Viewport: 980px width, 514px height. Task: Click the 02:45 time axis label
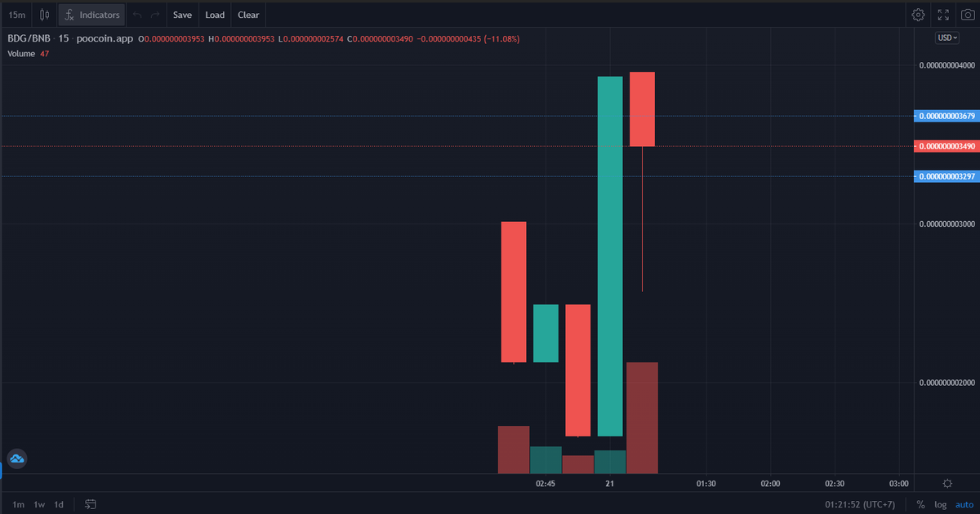pyautogui.click(x=546, y=484)
